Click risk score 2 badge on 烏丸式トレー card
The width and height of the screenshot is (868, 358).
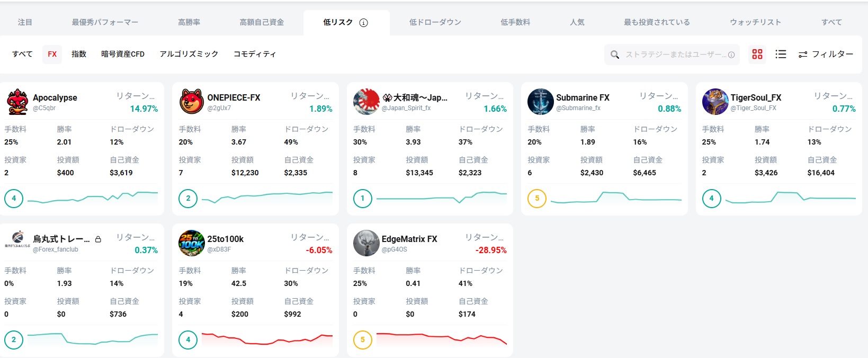(14, 340)
